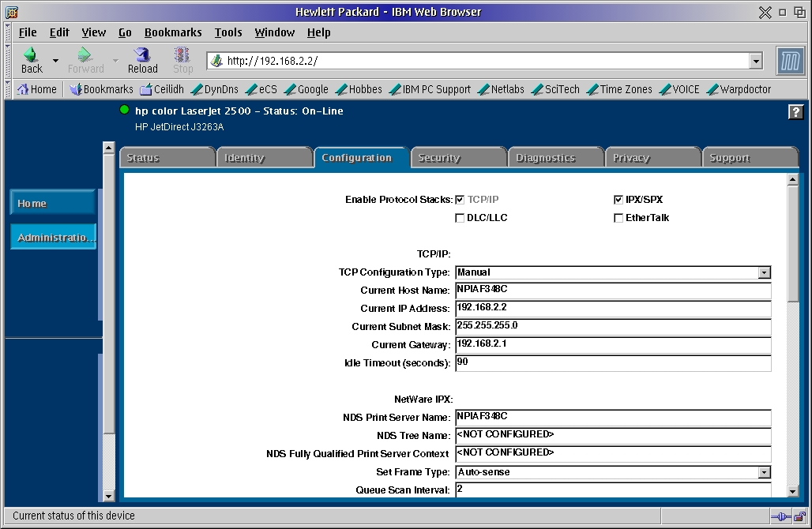Open the Forward button history dropdown arrow
Image resolution: width=812 pixels, height=529 pixels.
[115, 61]
